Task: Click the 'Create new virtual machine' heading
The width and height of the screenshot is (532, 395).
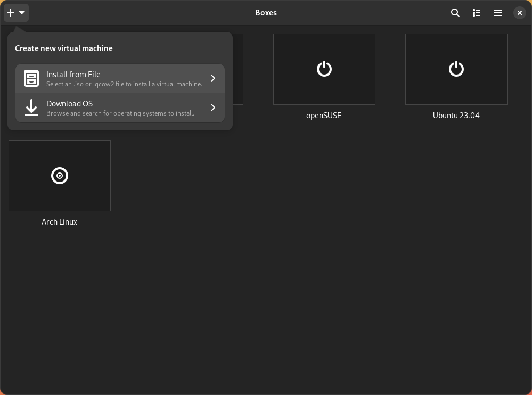Action: (64, 48)
